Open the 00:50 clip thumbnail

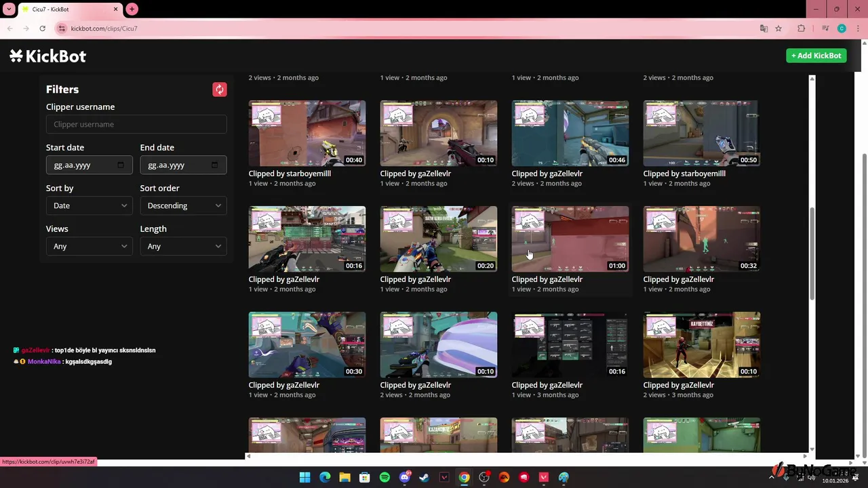(x=701, y=134)
